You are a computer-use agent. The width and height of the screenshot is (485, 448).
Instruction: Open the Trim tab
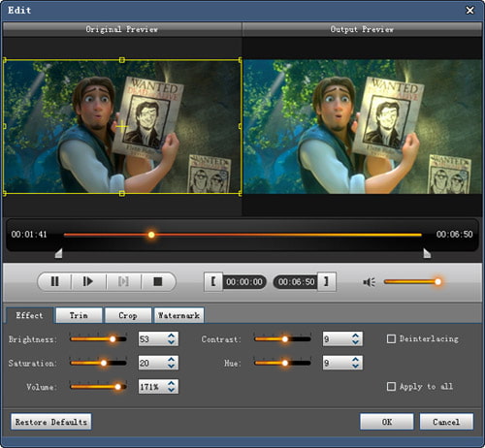pyautogui.click(x=79, y=315)
